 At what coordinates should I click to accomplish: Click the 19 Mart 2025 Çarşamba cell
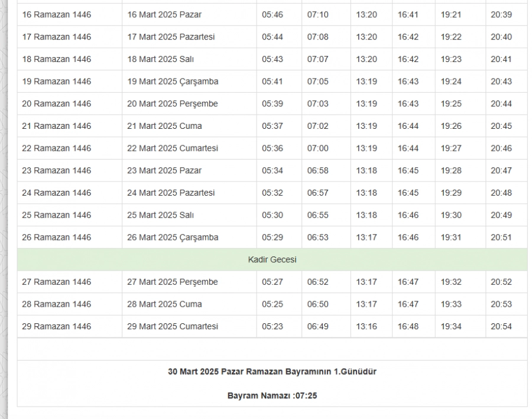click(173, 82)
